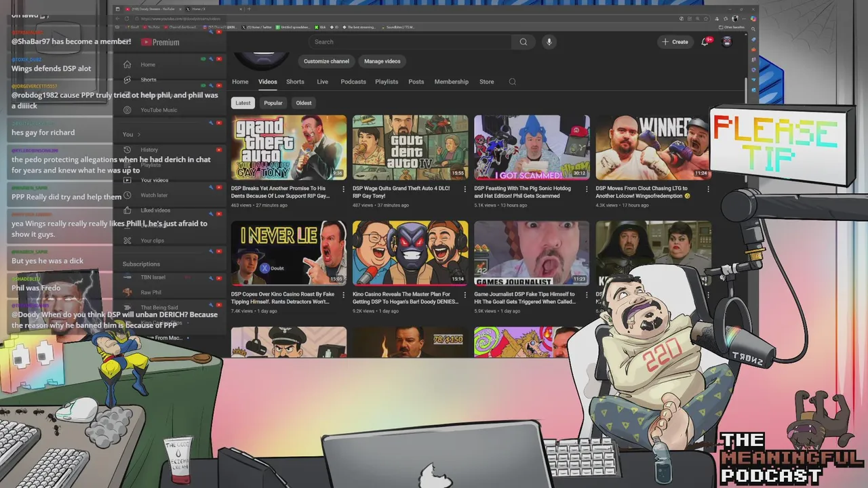
Task: Open the I Never Lie thumbnail
Action: (x=289, y=253)
